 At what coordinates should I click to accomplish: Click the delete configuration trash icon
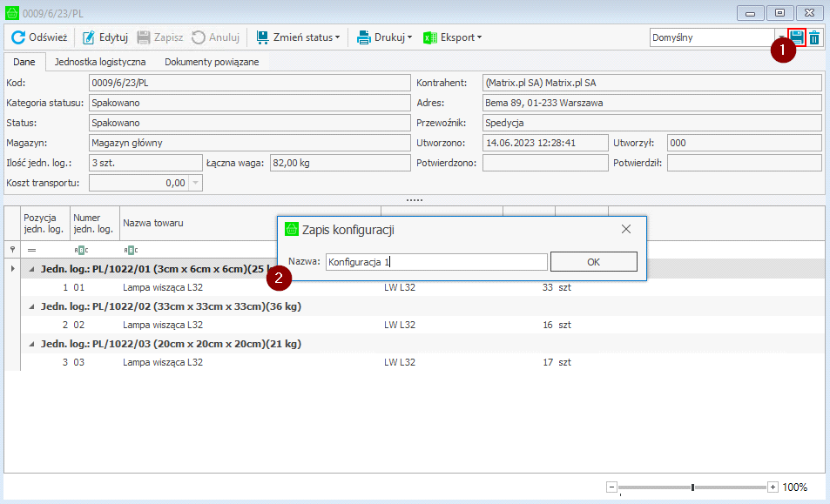tap(814, 37)
